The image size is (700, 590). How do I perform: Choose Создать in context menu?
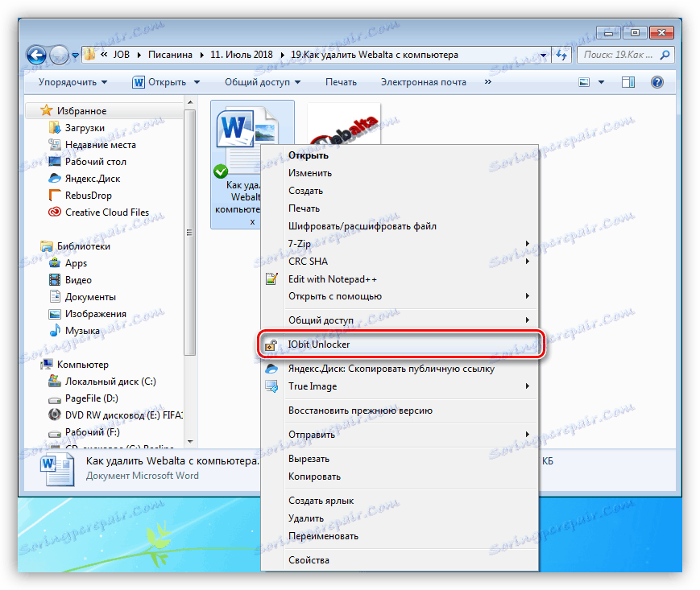[x=400, y=191]
